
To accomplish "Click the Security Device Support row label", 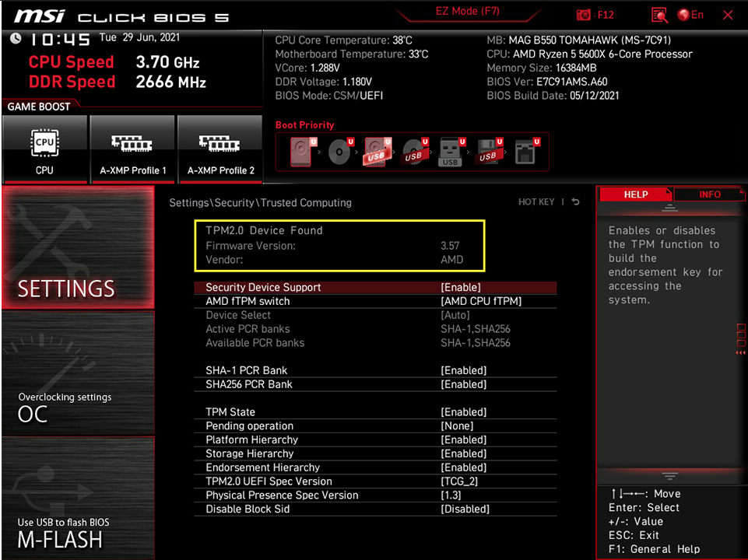I will click(263, 287).
